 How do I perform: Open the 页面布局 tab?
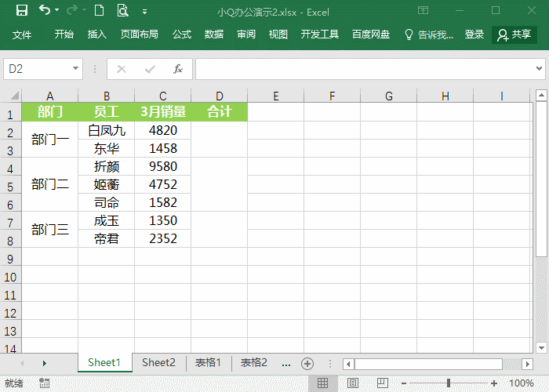point(140,34)
